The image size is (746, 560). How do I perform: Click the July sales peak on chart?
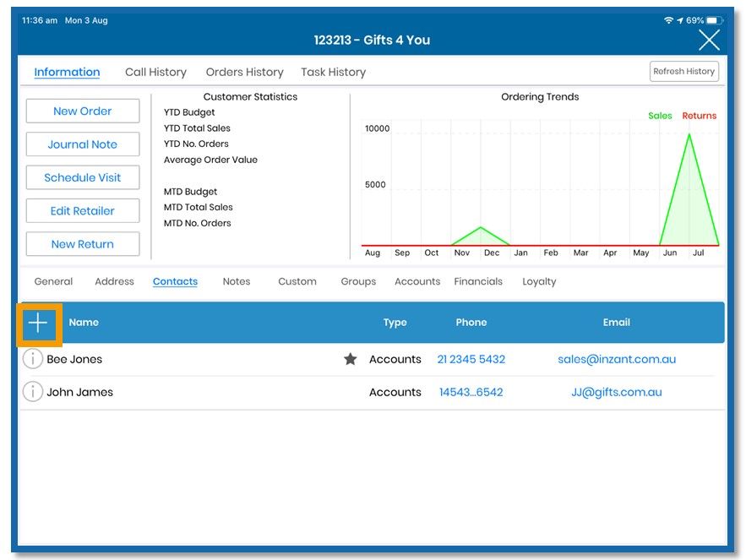(689, 135)
